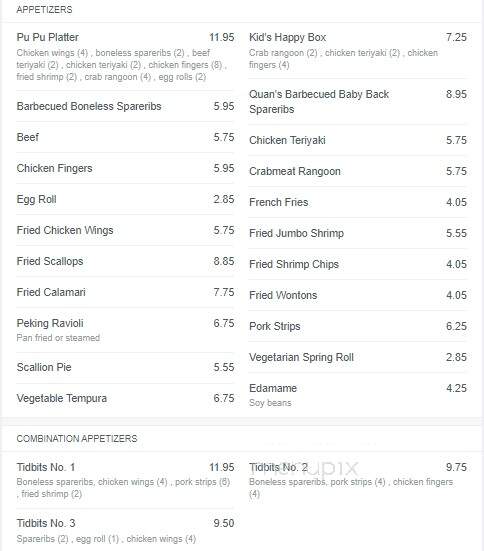Click the Egg Roll menu item
Viewport: 484px width, 551px height.
tap(125, 199)
